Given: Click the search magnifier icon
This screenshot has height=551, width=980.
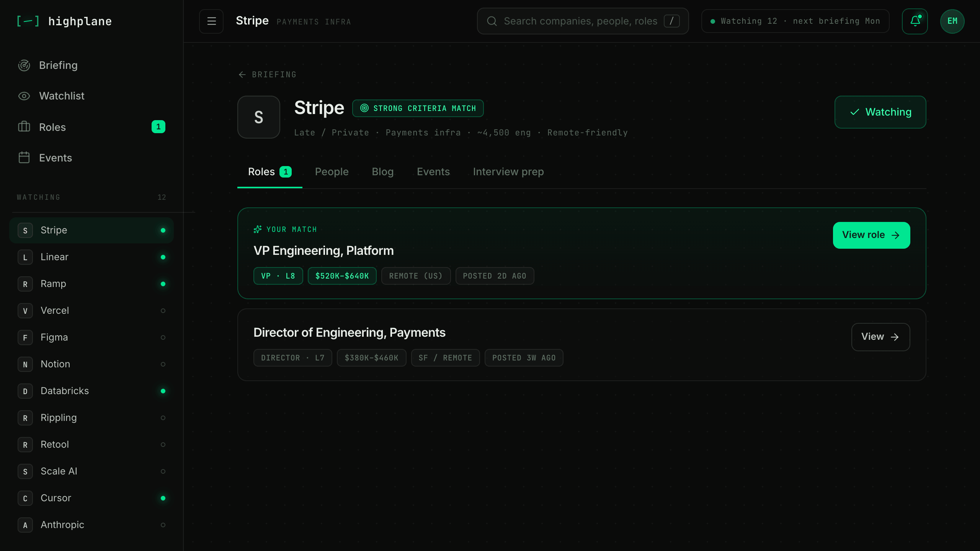Looking at the screenshot, I should 492,21.
